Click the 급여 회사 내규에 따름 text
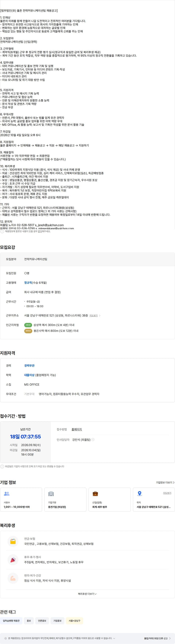Image resolution: width=175 pixels, height=644 pixels. pyautogui.click(x=42, y=292)
